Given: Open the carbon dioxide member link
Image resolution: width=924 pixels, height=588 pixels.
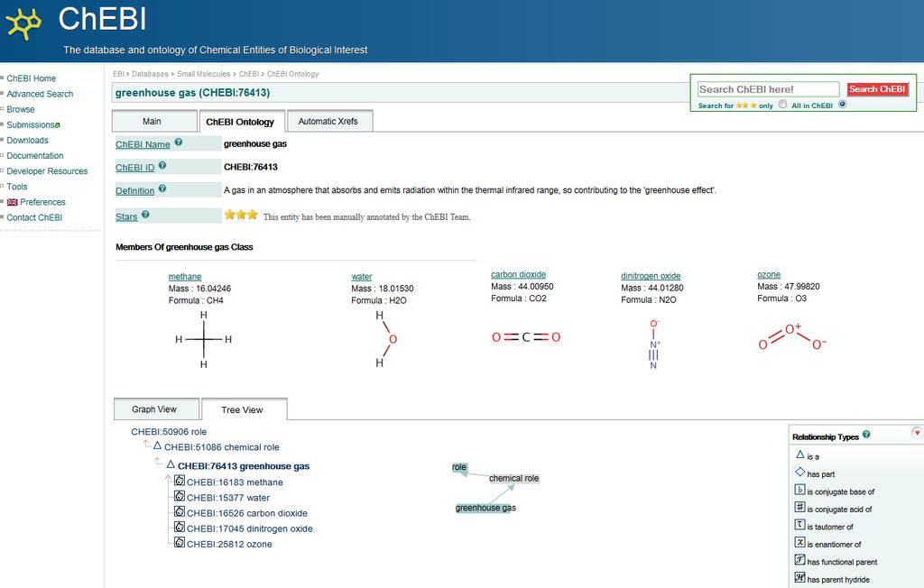Looking at the screenshot, I should coord(519,274).
